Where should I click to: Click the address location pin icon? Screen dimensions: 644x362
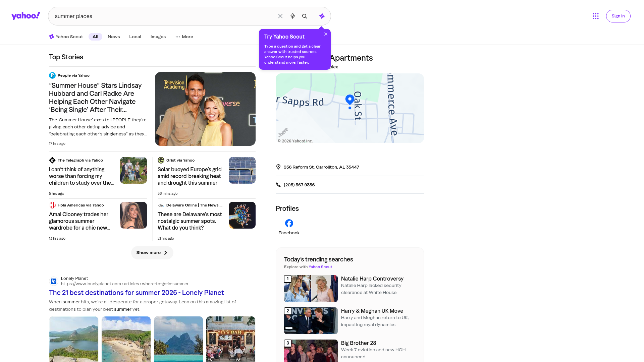pos(278,167)
